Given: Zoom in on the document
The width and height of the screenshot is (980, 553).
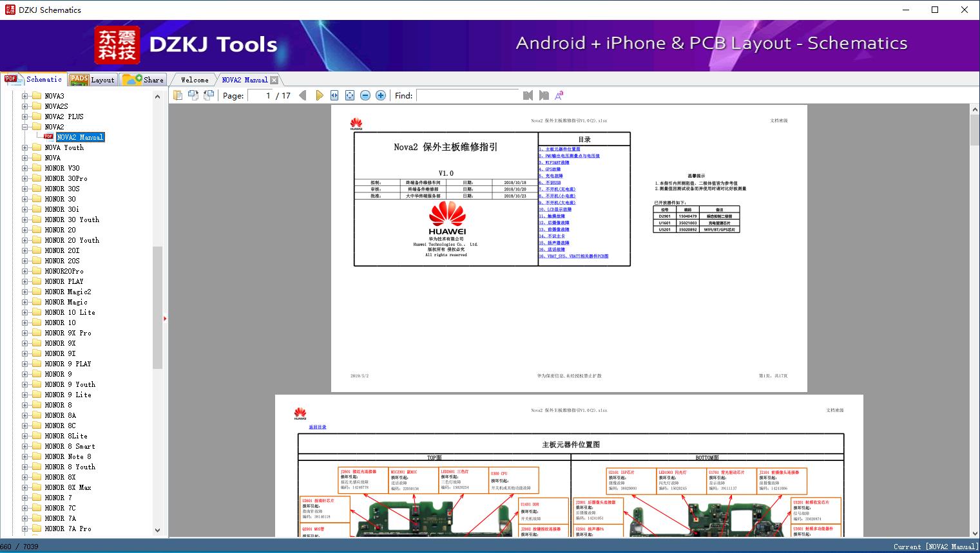Looking at the screenshot, I should pos(381,95).
